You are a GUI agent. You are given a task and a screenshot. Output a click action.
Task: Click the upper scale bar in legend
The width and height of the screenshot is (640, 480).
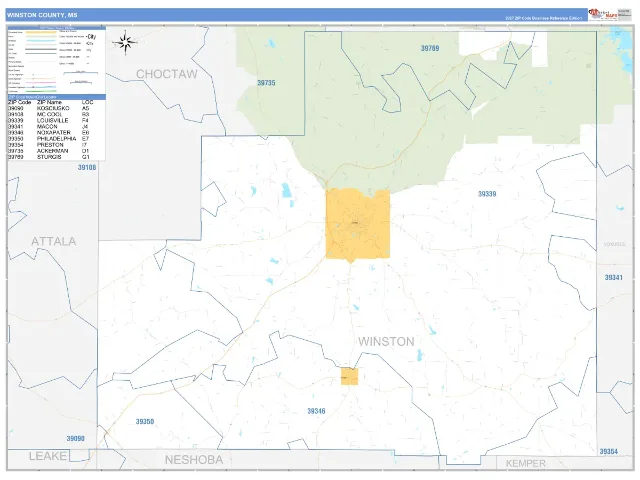click(81, 73)
